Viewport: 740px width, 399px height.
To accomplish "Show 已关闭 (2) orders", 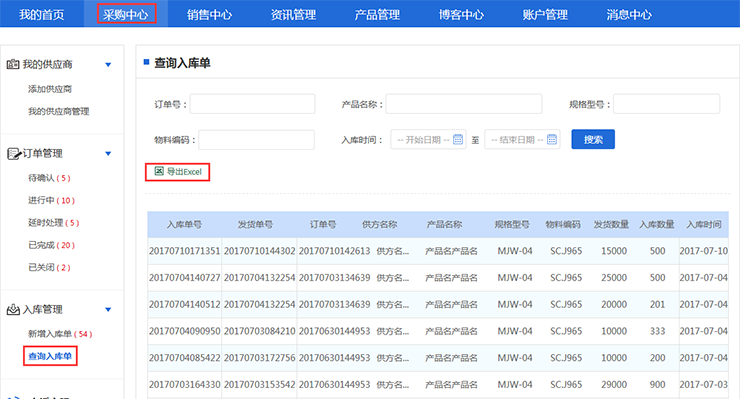I will pyautogui.click(x=49, y=267).
